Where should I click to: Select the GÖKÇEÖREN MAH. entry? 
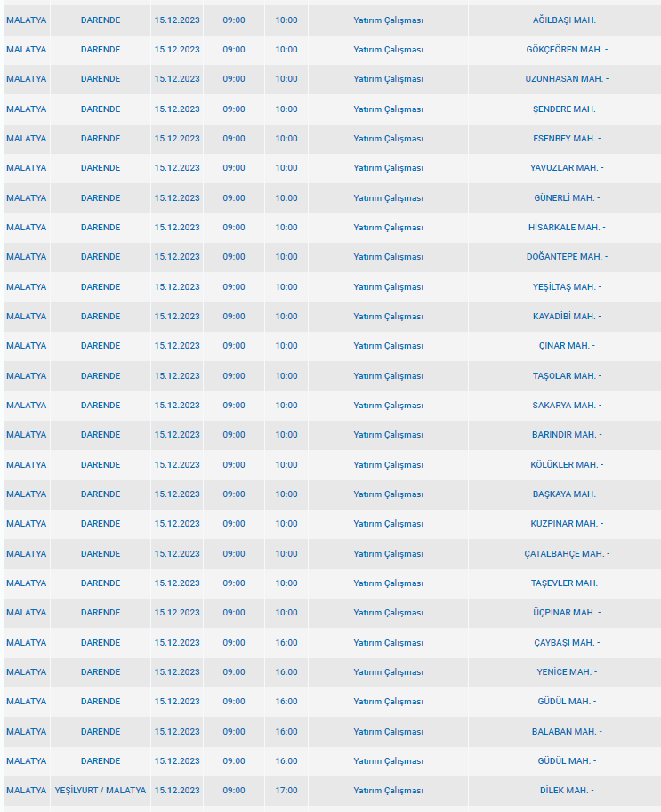[x=567, y=50]
